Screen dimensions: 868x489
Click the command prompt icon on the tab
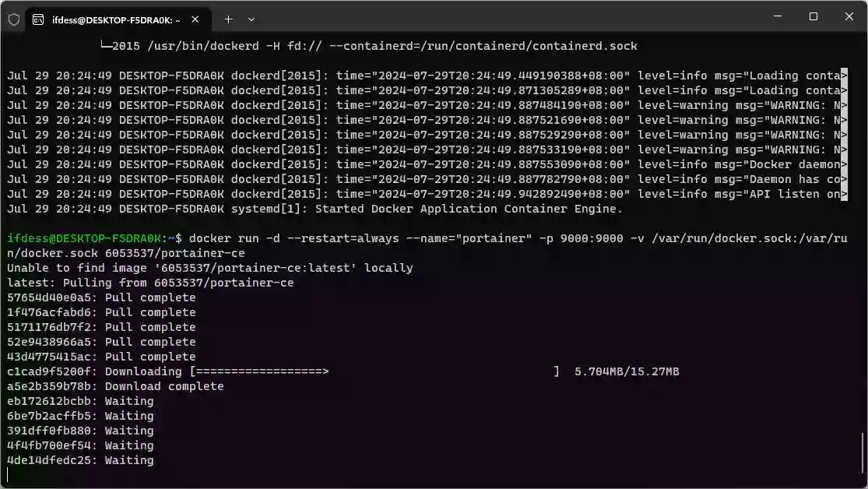coord(38,19)
